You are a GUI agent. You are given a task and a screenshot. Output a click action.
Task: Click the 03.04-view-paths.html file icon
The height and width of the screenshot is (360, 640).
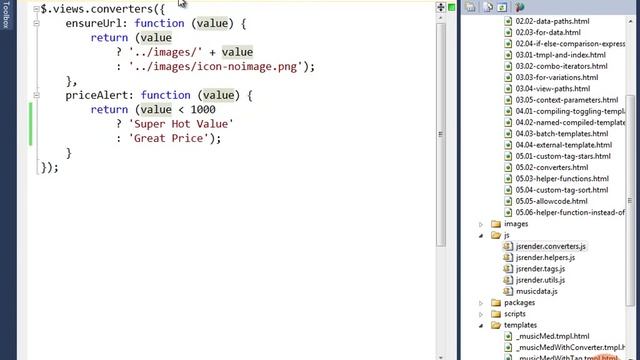508,89
